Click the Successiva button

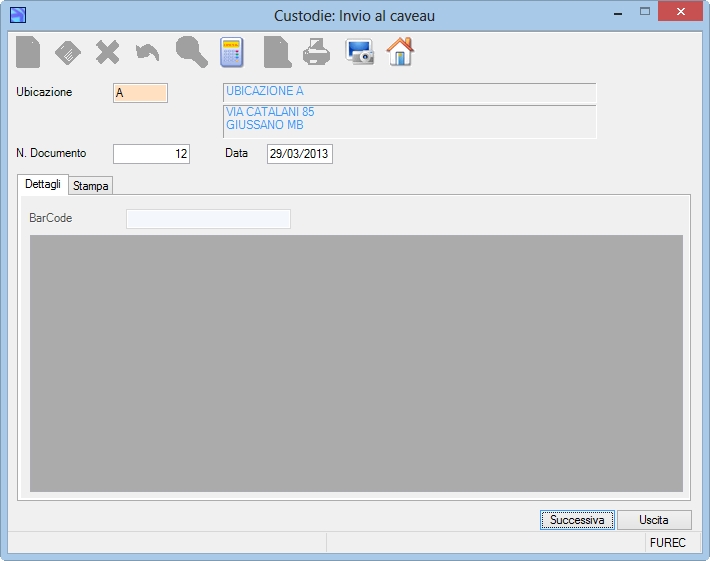click(577, 520)
